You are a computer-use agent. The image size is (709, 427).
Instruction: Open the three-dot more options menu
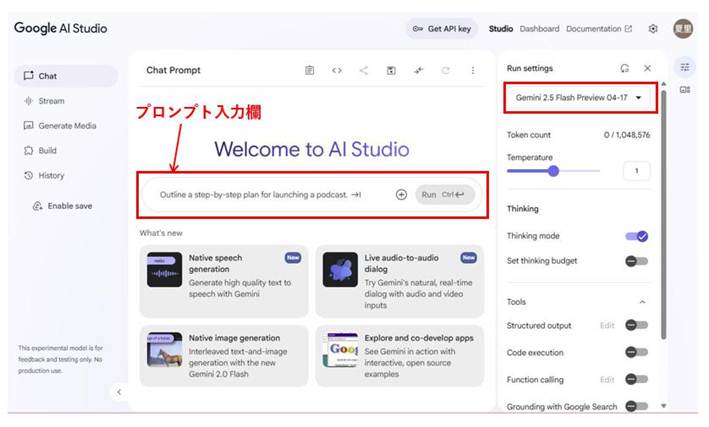pyautogui.click(x=473, y=70)
